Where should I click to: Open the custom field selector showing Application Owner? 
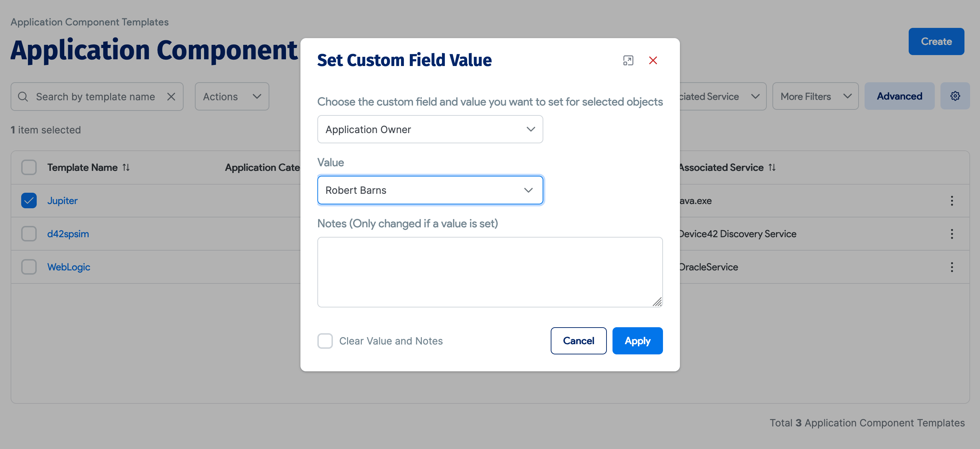[430, 129]
